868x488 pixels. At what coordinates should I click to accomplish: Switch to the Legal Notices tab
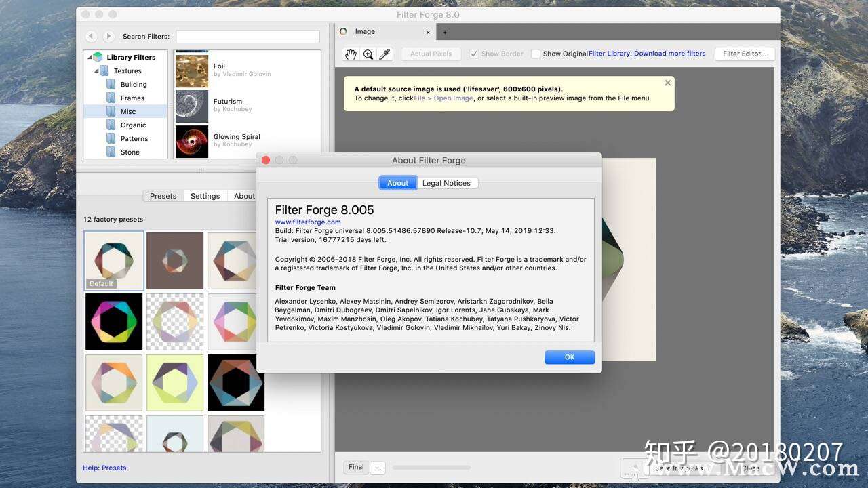click(x=446, y=183)
